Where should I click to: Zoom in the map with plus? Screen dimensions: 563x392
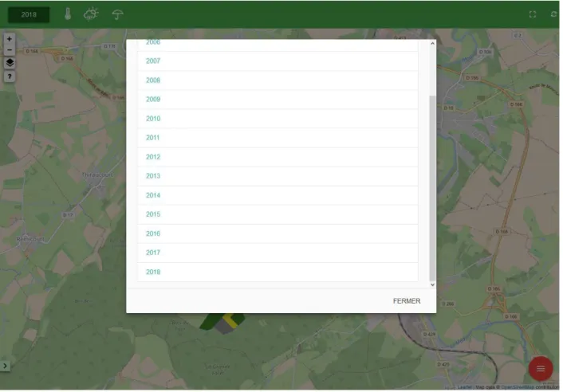click(x=10, y=39)
